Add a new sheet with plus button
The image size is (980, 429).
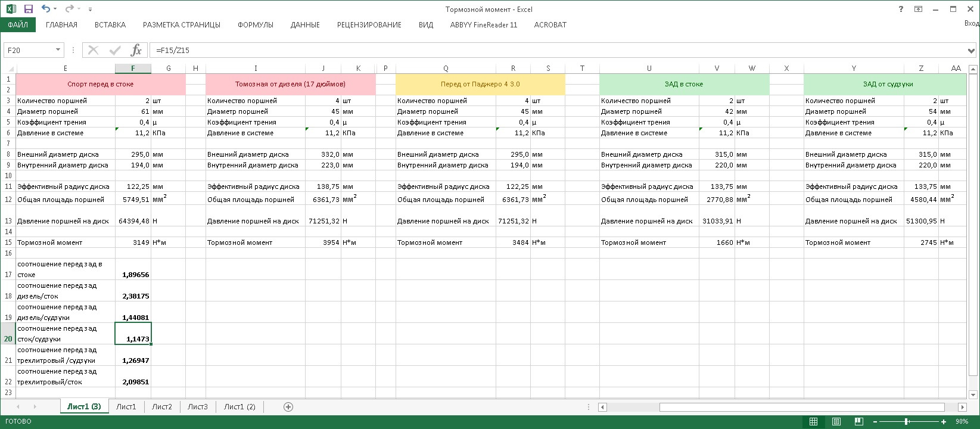pyautogui.click(x=288, y=407)
